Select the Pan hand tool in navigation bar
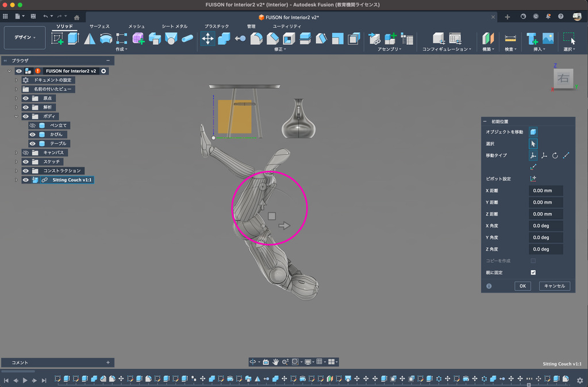 click(276, 362)
